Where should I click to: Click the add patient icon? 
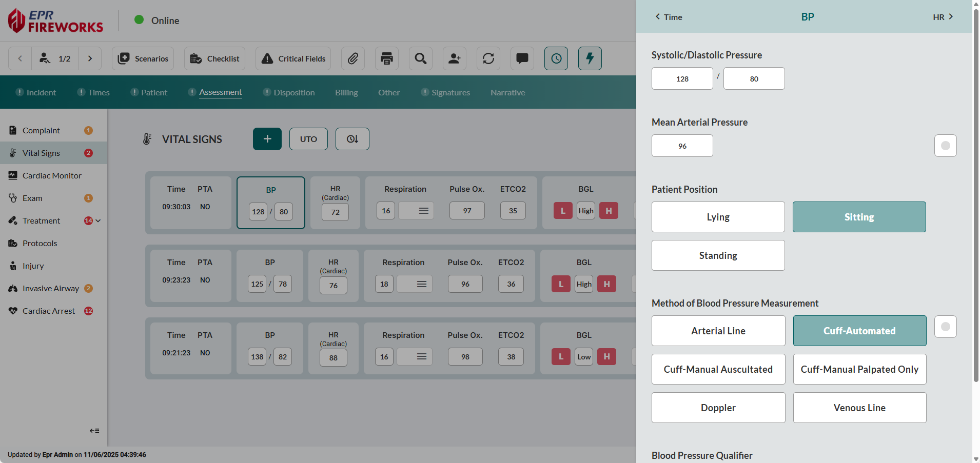click(x=455, y=58)
